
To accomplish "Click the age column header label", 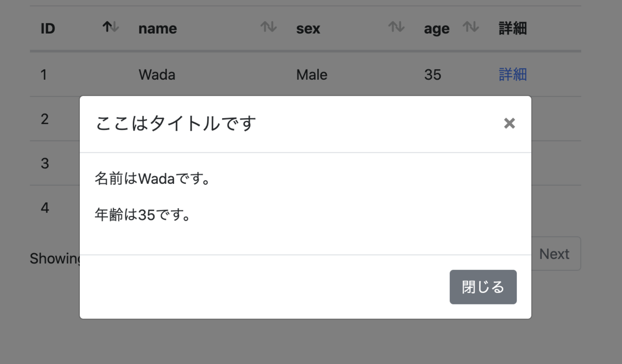I will 436,28.
